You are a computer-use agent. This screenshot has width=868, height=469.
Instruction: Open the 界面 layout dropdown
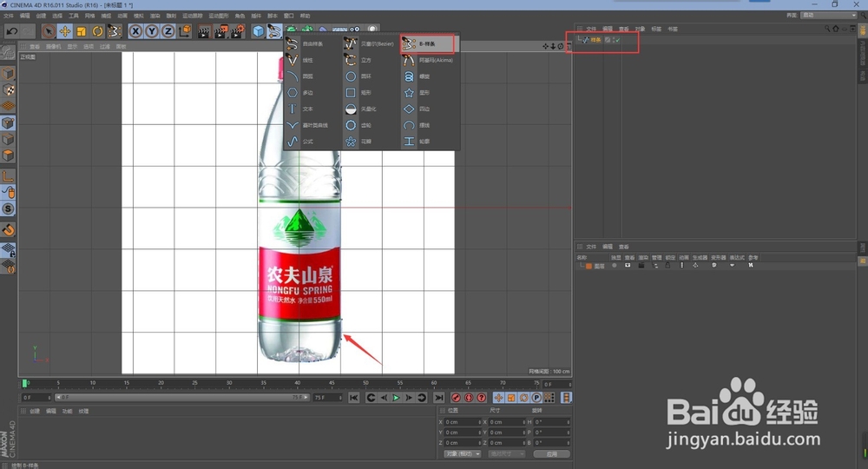point(829,15)
